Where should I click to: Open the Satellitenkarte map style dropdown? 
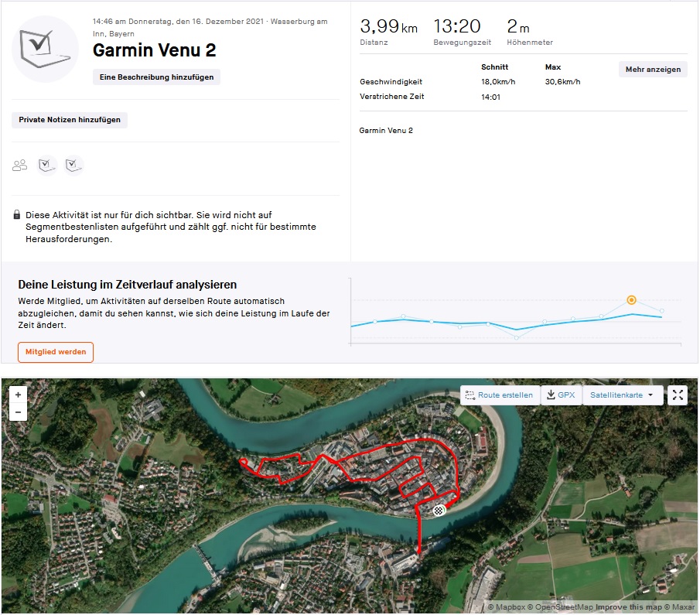coord(622,395)
